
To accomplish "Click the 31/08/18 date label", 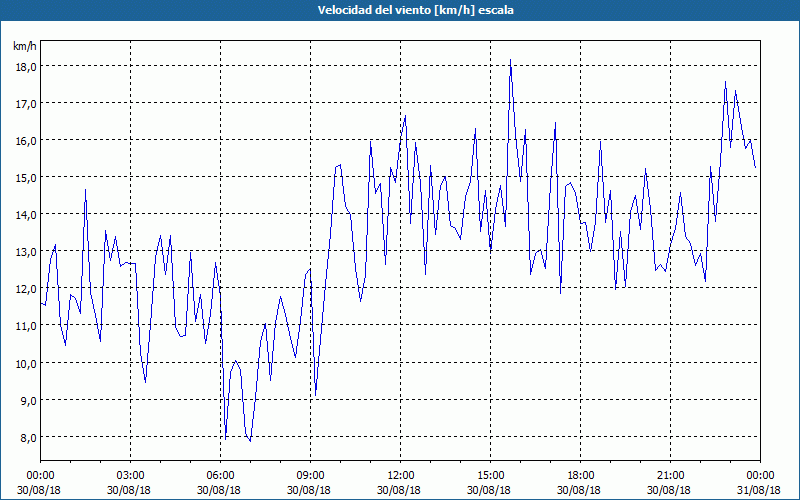I will 759,490.
